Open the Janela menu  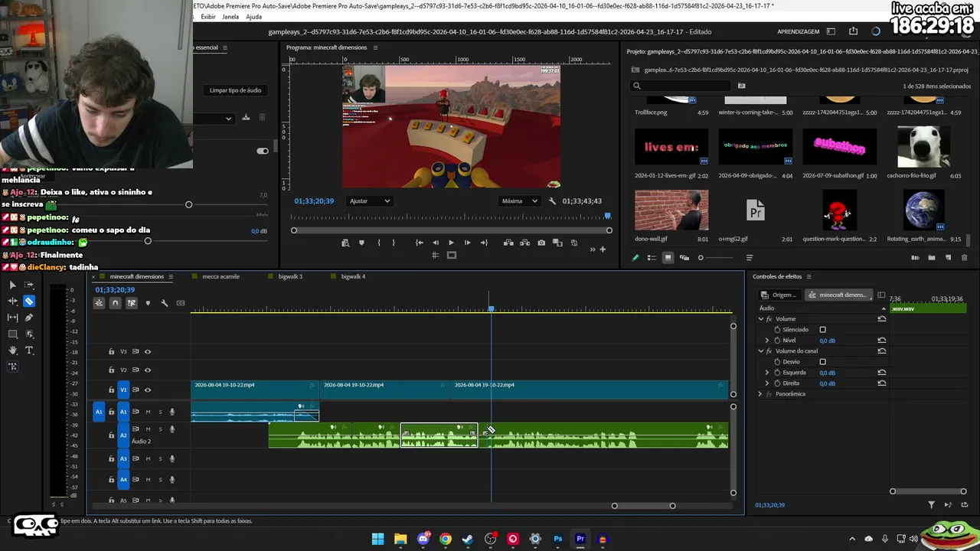pyautogui.click(x=230, y=17)
